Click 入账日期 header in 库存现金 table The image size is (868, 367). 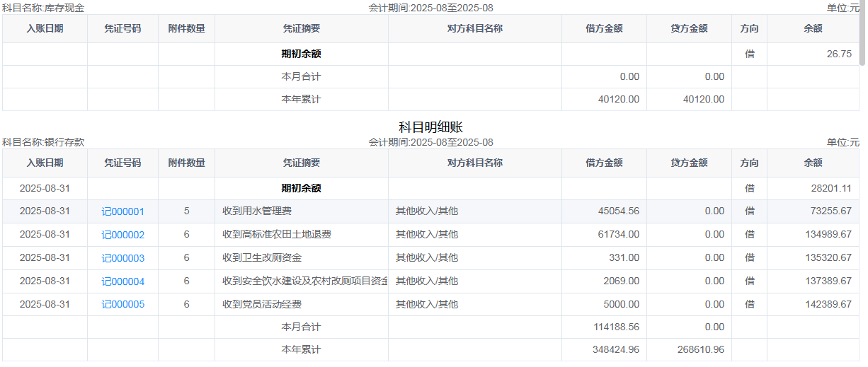(x=45, y=28)
